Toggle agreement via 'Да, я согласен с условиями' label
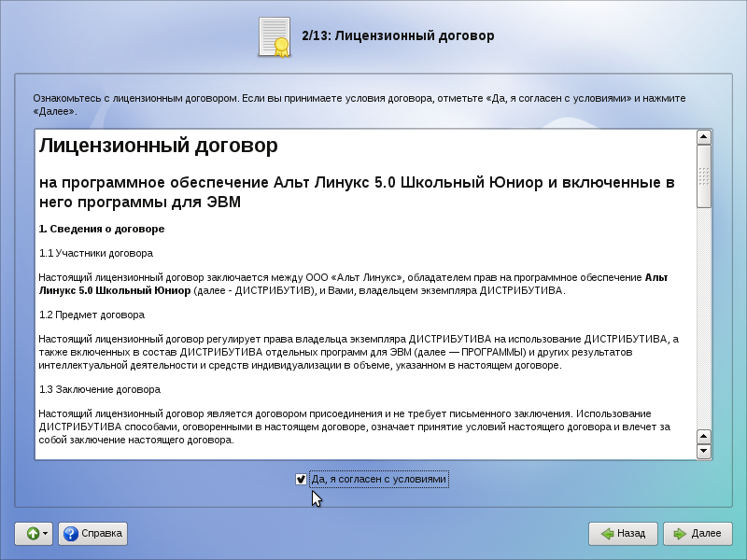Viewport: 747px width, 560px height. 378,480
